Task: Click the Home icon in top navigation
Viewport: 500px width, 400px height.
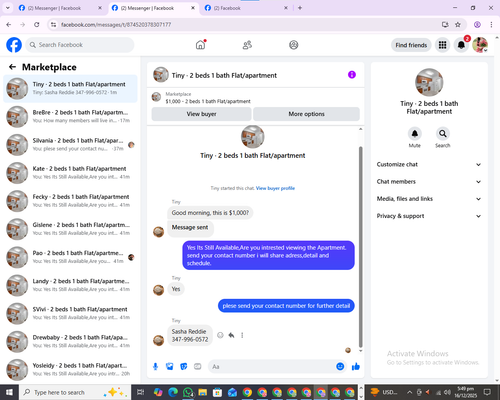Action: coord(200,45)
